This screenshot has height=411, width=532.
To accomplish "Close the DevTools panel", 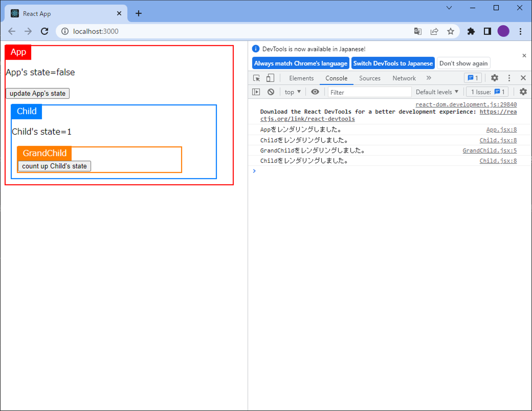I will (523, 78).
